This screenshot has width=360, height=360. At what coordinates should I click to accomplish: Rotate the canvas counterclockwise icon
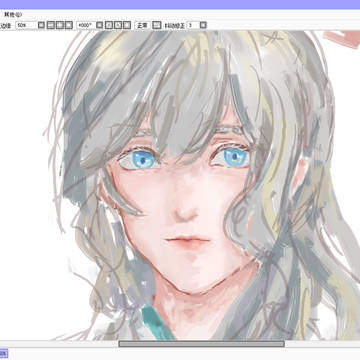click(109, 25)
